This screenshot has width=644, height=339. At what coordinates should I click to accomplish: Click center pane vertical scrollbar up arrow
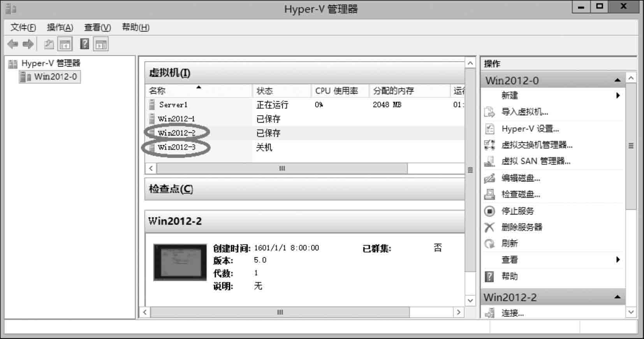(470, 63)
